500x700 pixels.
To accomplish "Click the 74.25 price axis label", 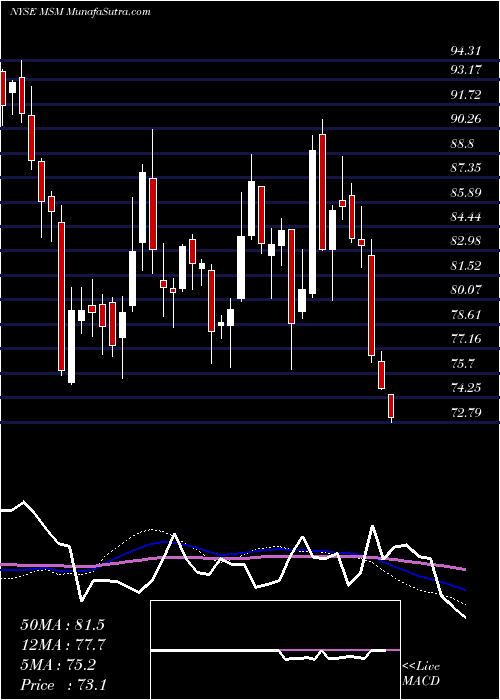I will pyautogui.click(x=466, y=388).
